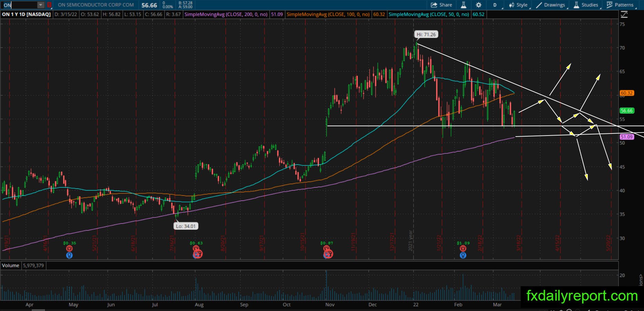This screenshot has height=311, width=644.
Task: Focus the ON symbol input field
Action: tap(20, 5)
